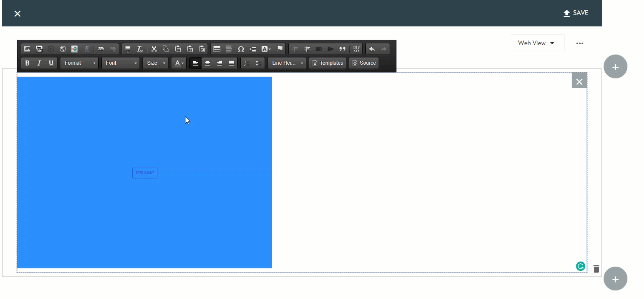Screen dimensions: 644x299
Task: Insert a table
Action: 217,49
